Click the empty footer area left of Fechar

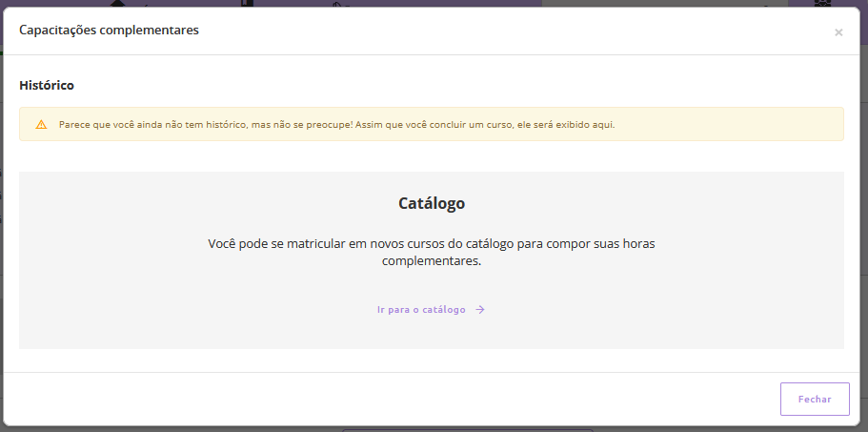click(381, 399)
